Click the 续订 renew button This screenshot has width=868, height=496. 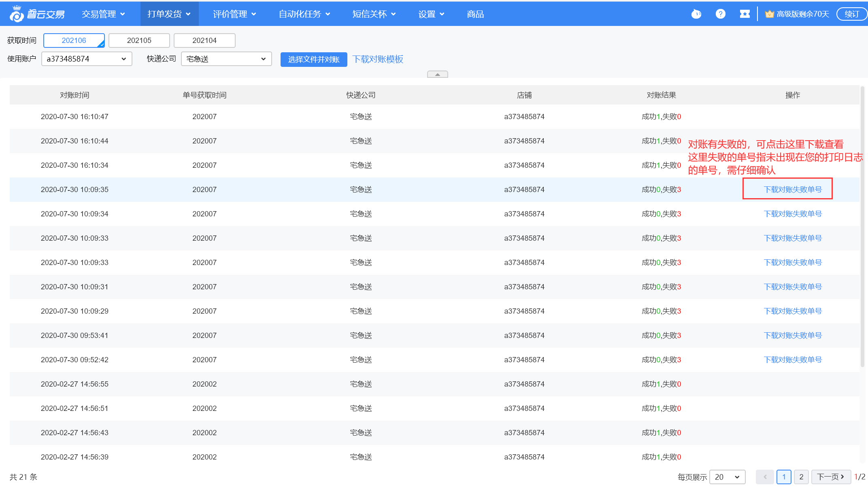[x=851, y=14]
